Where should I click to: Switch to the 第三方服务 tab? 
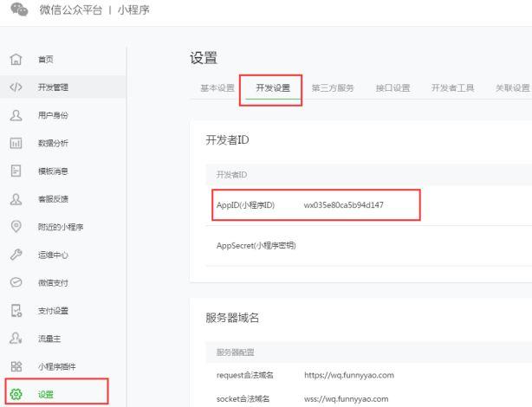click(333, 87)
